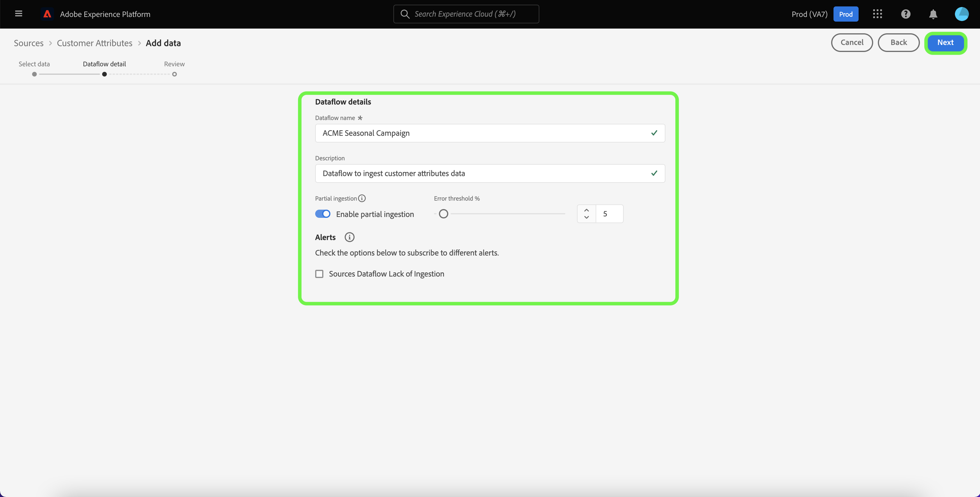Click the Next button
This screenshot has width=980, height=497.
(x=945, y=43)
